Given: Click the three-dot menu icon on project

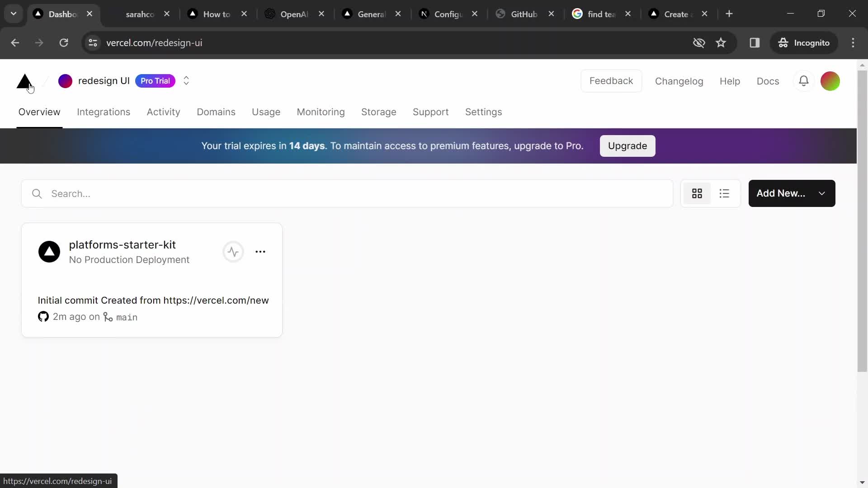Looking at the screenshot, I should click(x=260, y=251).
